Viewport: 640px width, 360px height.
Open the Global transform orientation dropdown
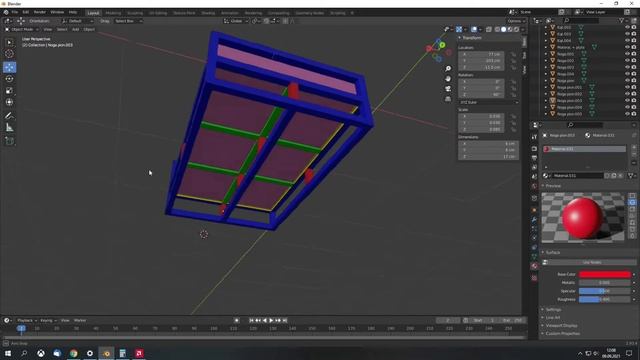click(x=236, y=21)
